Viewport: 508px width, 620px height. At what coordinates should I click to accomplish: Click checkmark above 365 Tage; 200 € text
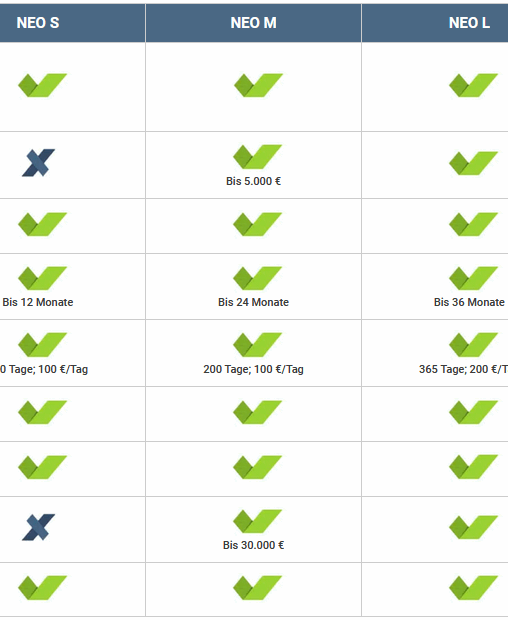point(473,344)
